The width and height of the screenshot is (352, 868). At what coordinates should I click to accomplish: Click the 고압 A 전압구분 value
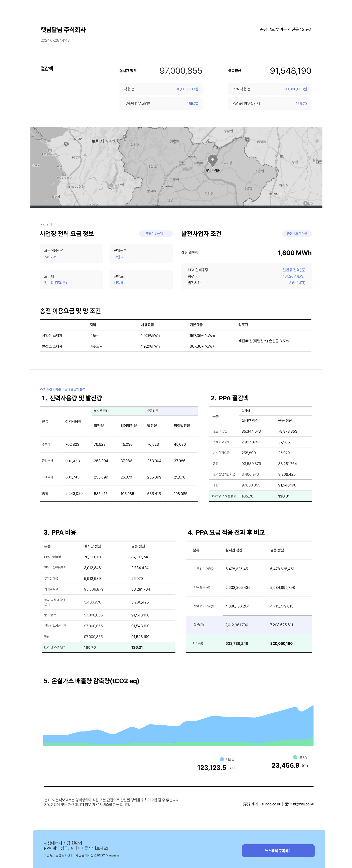click(x=119, y=257)
